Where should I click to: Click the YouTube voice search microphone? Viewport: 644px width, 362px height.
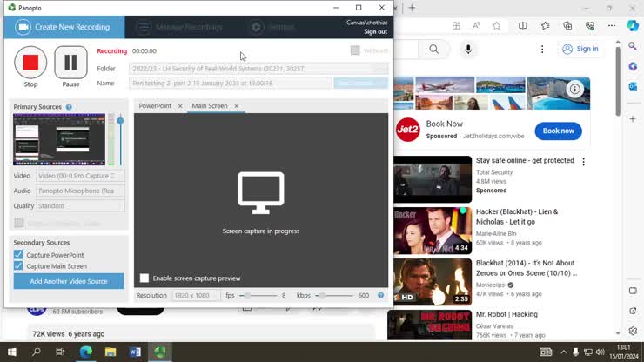[468, 50]
